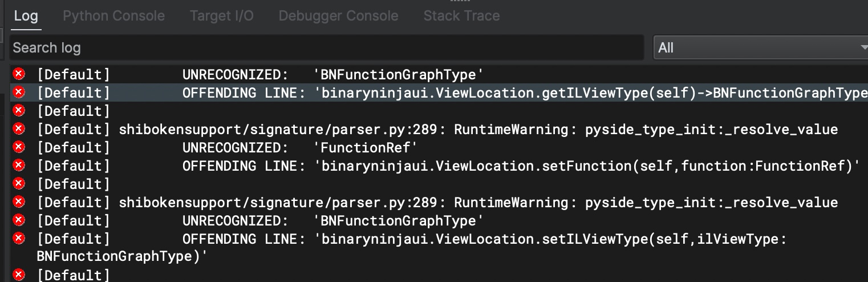Click the arrow on the All filter combo box
Image resolution: width=868 pixels, height=282 pixels.
pos(862,48)
